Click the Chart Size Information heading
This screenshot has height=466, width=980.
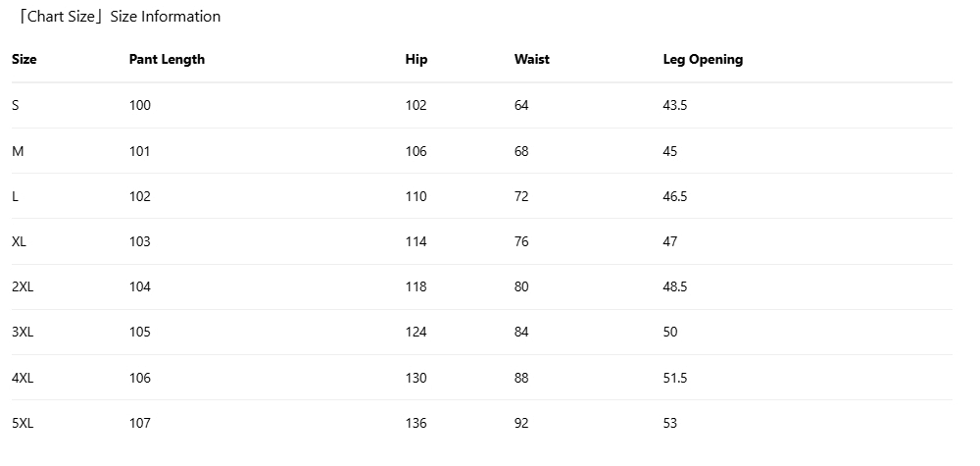(119, 17)
